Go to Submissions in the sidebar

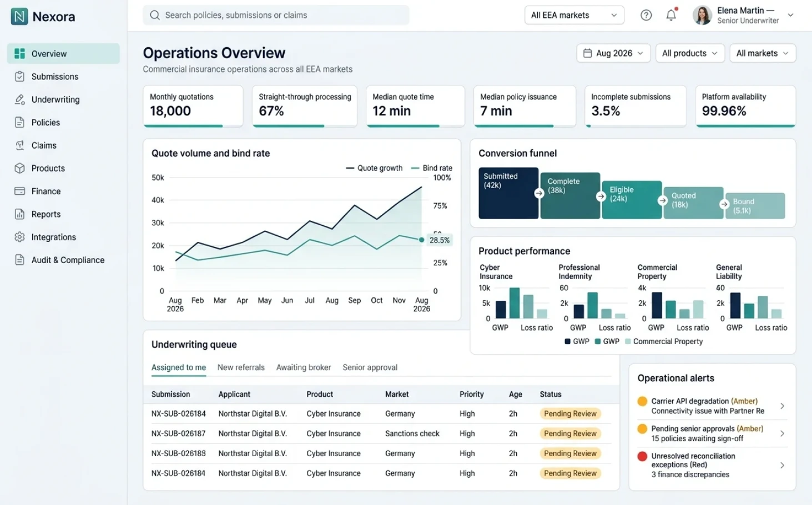63,77
